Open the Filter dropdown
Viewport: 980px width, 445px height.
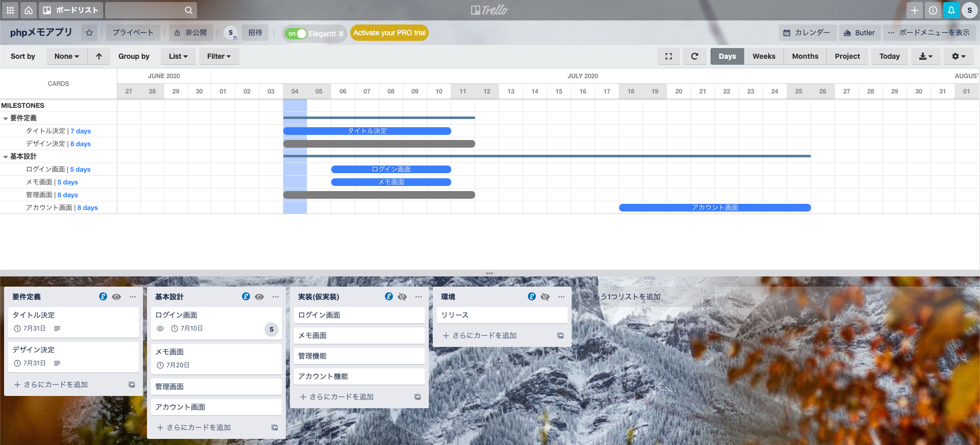[x=218, y=56]
